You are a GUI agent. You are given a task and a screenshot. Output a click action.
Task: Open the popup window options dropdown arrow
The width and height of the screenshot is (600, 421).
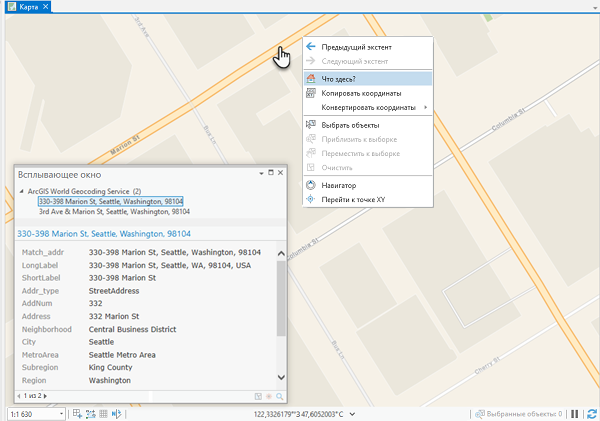tap(260, 174)
